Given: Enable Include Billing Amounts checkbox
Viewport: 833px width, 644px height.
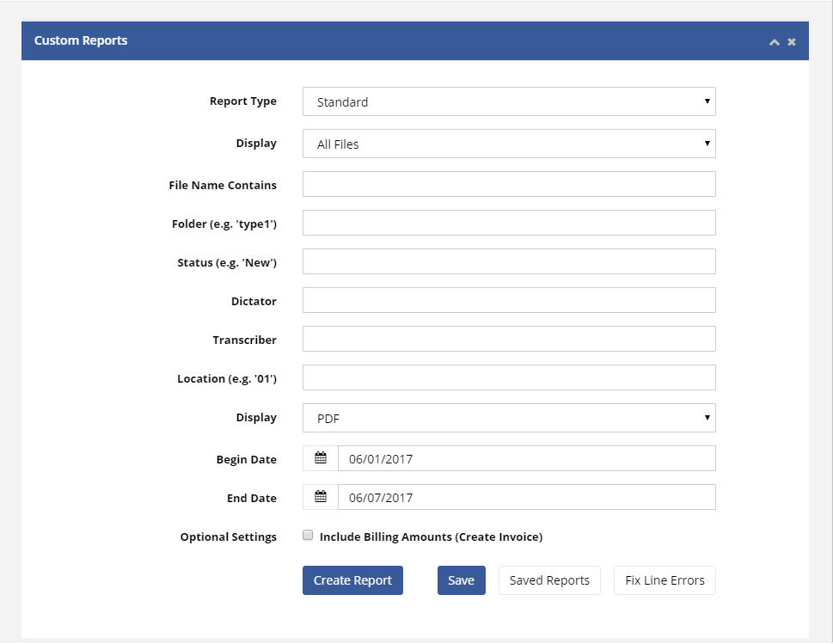Looking at the screenshot, I should tap(308, 535).
